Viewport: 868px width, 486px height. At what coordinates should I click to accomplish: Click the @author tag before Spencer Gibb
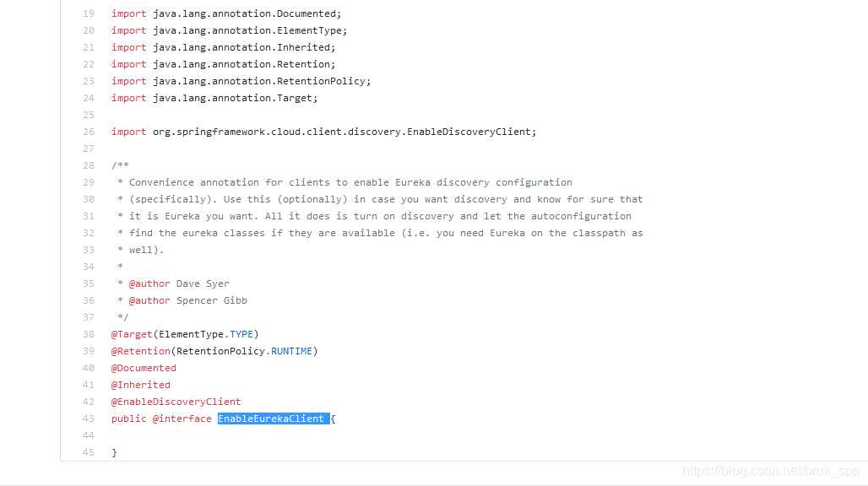coord(149,300)
